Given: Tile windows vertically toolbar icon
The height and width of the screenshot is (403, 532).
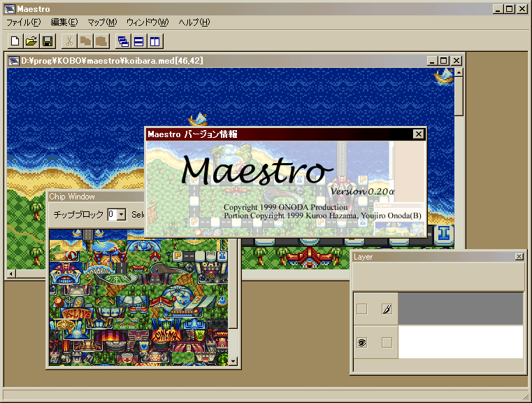Looking at the screenshot, I should 155,41.
